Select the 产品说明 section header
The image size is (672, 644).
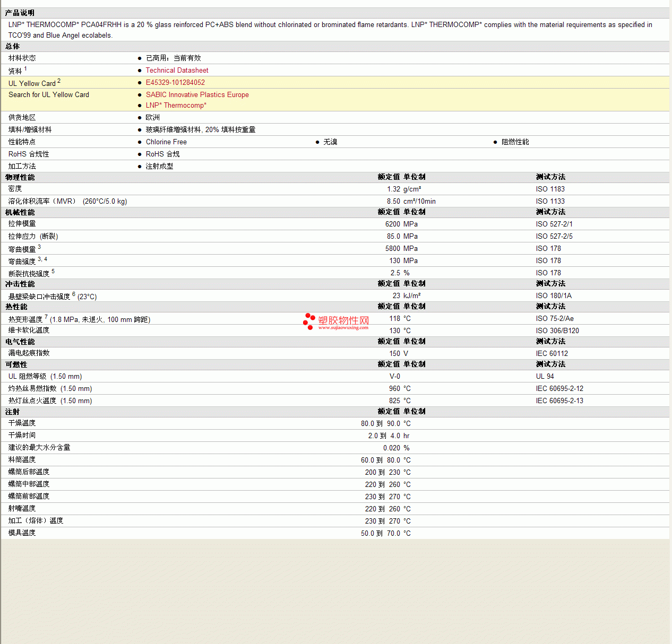pyautogui.click(x=20, y=13)
